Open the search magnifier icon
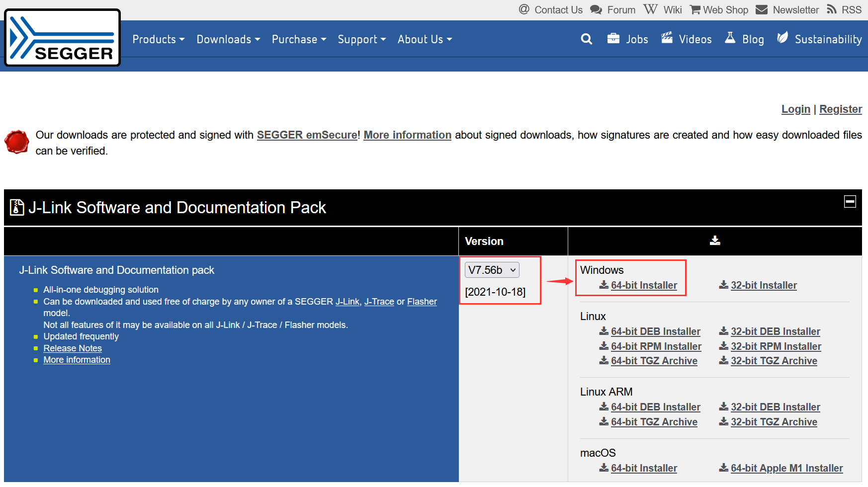 [586, 39]
